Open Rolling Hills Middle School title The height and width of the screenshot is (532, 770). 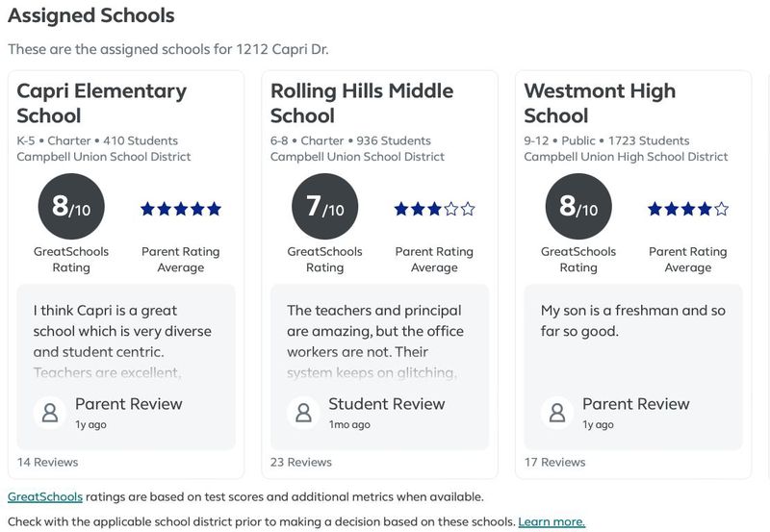362,103
